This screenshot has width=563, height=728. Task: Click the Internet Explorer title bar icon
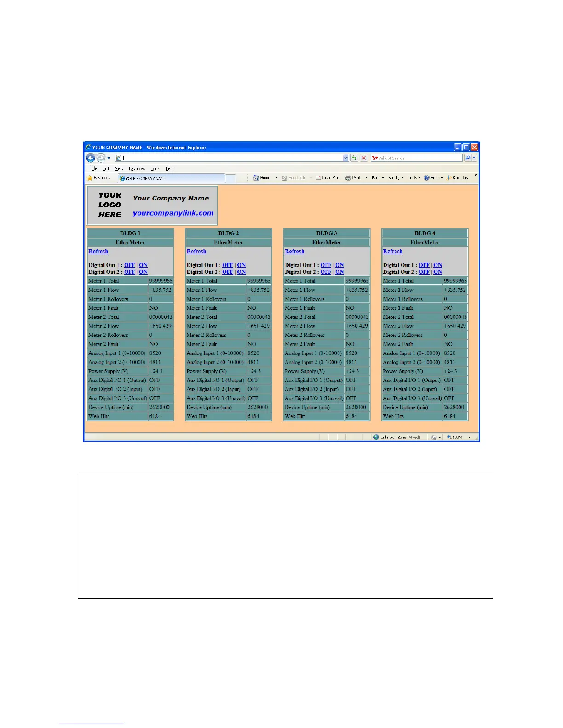tap(88, 148)
